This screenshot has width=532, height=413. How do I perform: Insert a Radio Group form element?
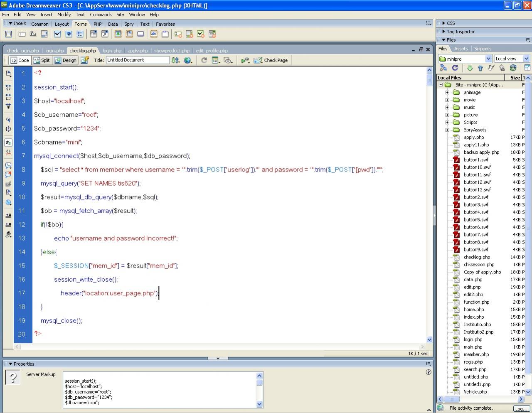click(80, 34)
